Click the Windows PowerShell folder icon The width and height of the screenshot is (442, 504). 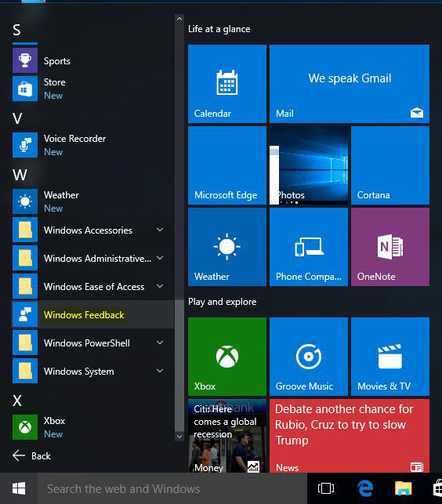click(x=25, y=343)
